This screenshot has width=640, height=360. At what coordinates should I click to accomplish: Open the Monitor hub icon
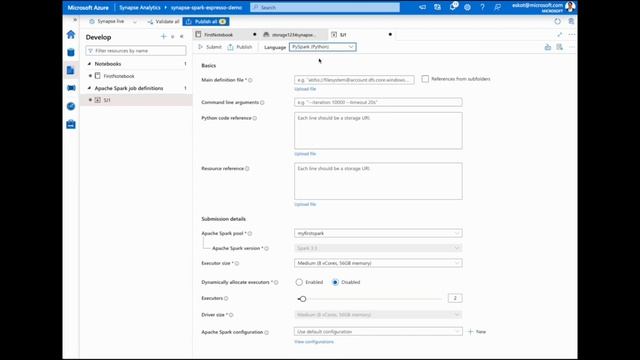coord(71,106)
